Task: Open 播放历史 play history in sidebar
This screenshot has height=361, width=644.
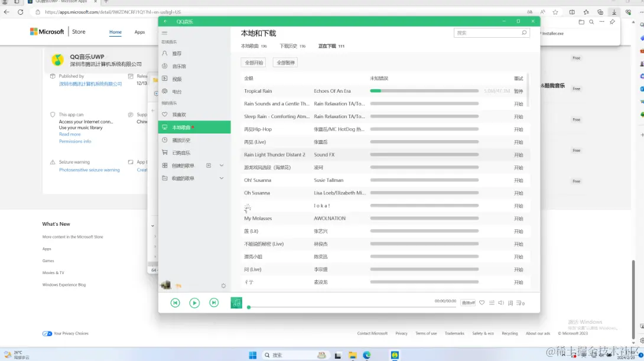Action: click(181, 140)
